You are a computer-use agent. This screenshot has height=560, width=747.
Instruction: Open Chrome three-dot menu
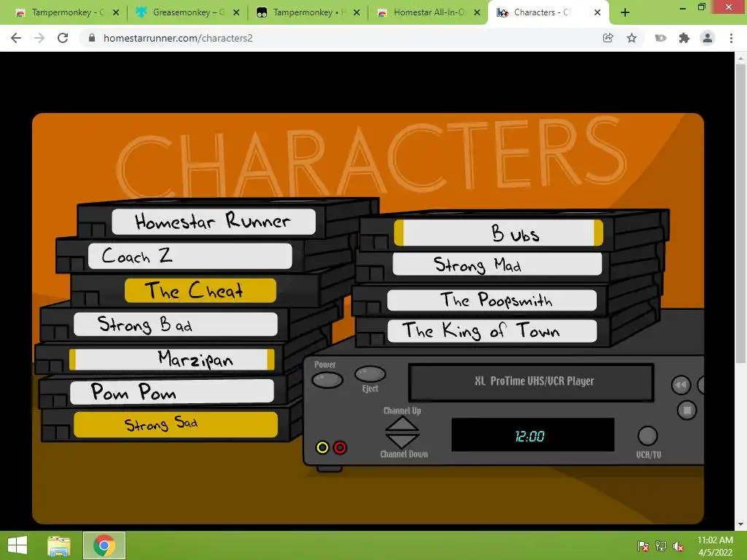point(731,38)
